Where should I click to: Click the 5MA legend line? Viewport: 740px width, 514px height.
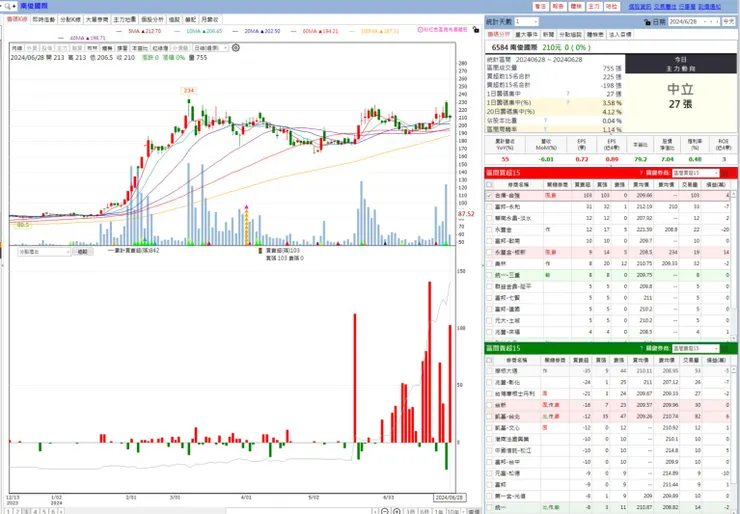(x=140, y=31)
